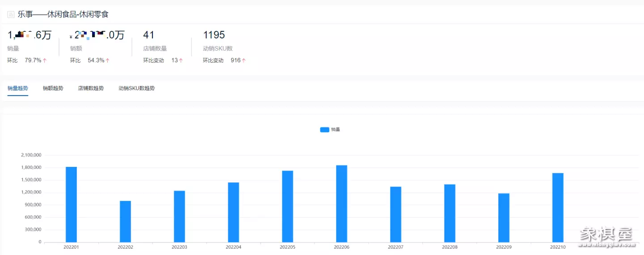This screenshot has width=644, height=255.
Task: Click the 202210 sales bar
Action: click(x=558, y=208)
